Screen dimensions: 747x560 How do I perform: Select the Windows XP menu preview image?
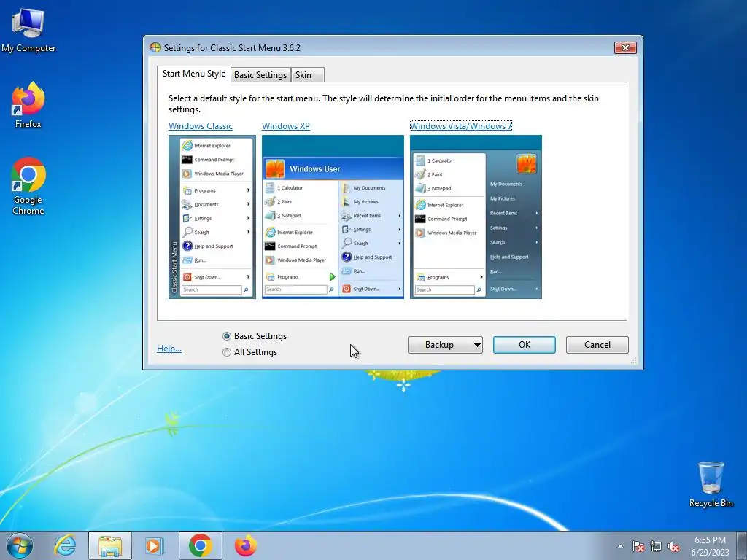point(333,217)
